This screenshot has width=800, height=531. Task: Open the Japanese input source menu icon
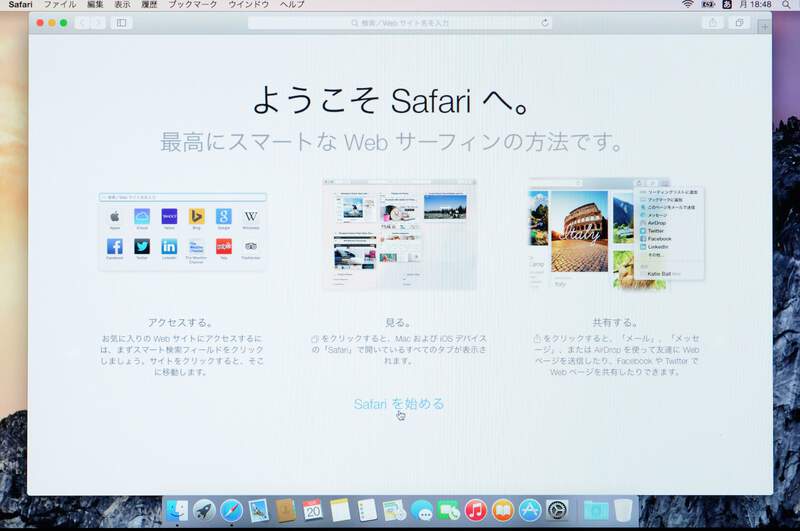pos(727,4)
